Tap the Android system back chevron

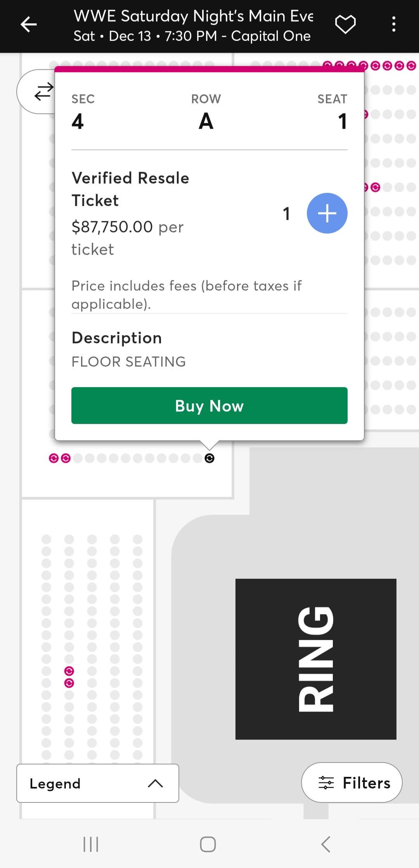point(326,844)
